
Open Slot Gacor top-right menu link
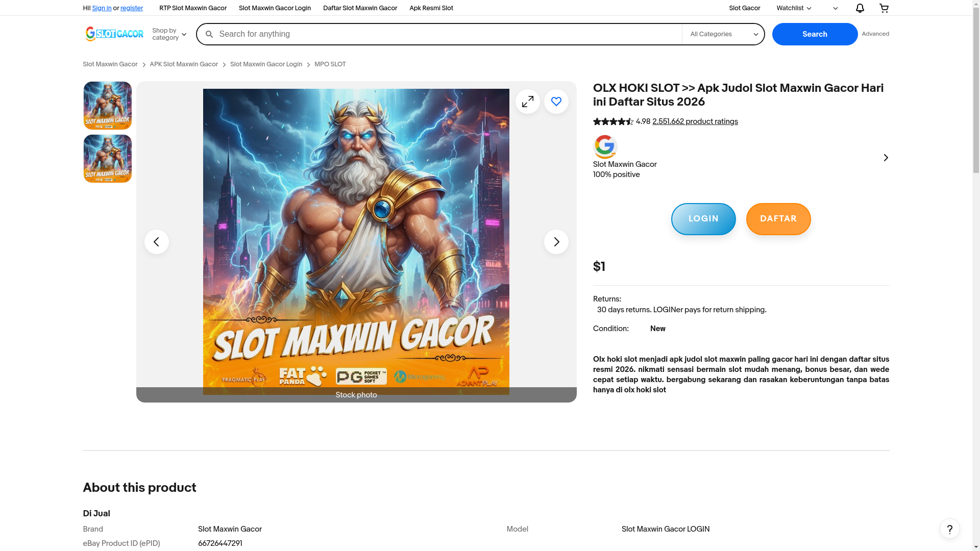745,8
